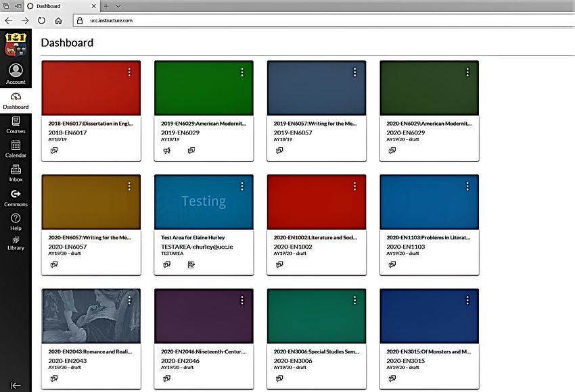Go to the Calendar in sidebar
Viewport: 575px width, 392px height.
(16, 148)
